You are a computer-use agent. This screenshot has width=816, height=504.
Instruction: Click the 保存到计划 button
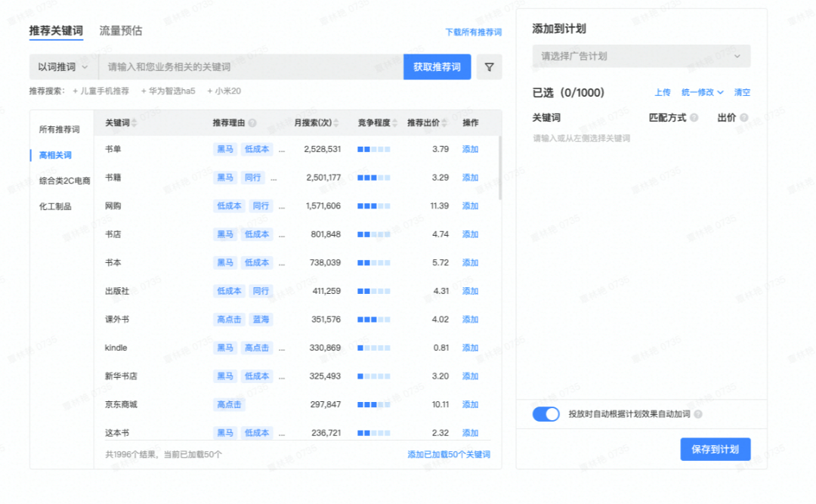point(715,449)
